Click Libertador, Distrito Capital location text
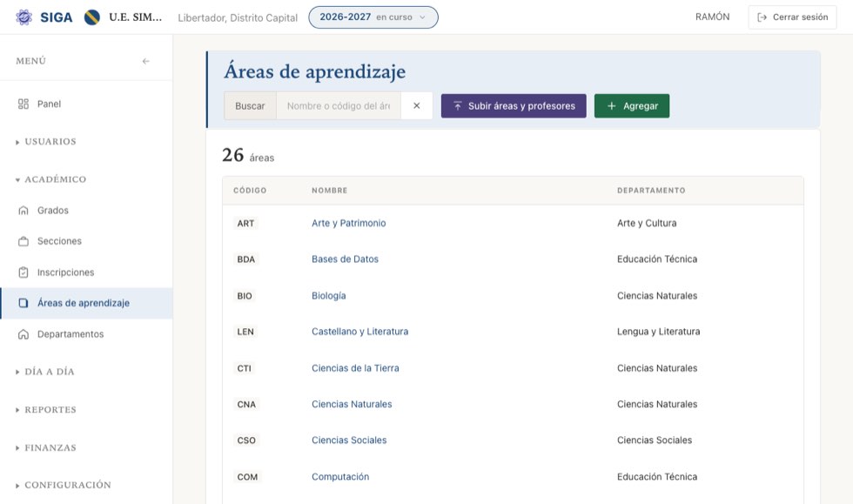The image size is (853, 504). tap(238, 18)
